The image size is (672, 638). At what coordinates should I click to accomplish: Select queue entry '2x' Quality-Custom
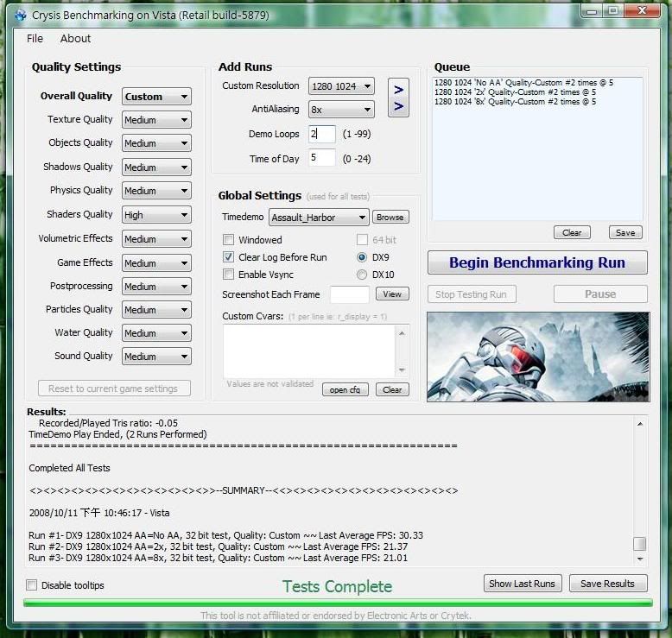click(x=515, y=92)
